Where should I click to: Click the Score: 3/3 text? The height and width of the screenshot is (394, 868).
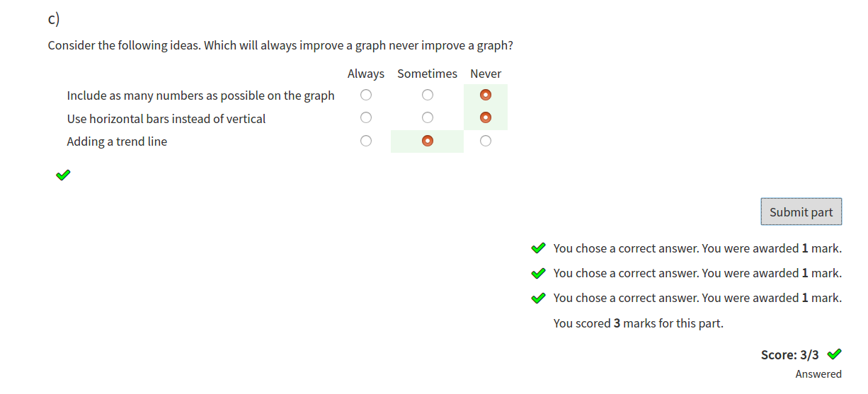point(789,354)
